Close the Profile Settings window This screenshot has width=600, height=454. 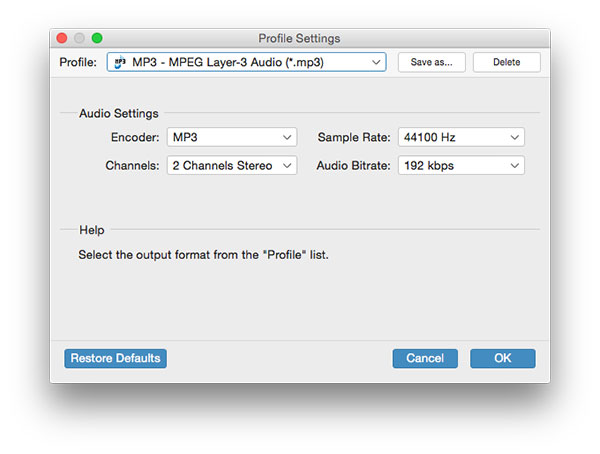point(62,38)
